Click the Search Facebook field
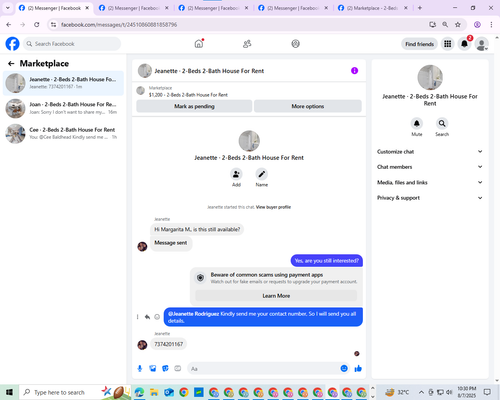 click(72, 44)
